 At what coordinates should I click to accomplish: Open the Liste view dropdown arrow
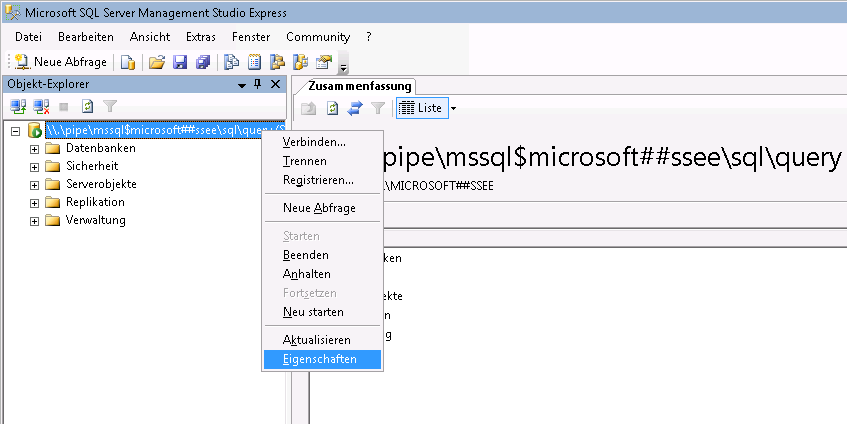pos(453,109)
